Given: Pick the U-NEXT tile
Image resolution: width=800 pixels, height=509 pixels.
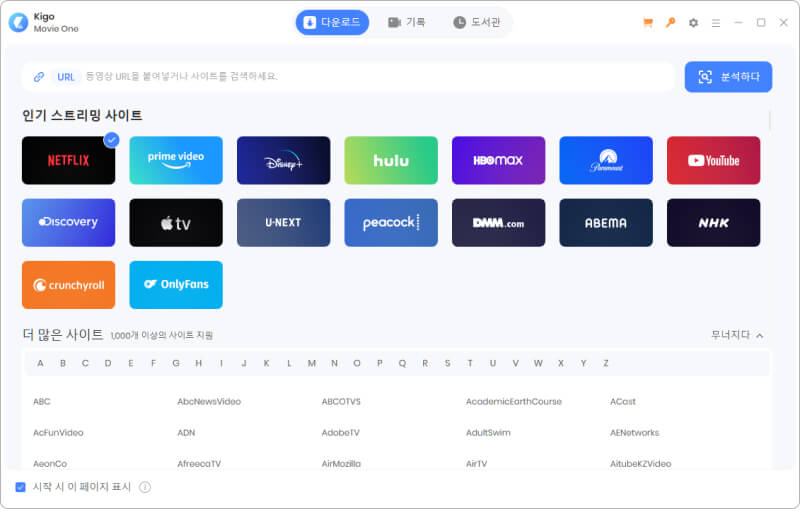Looking at the screenshot, I should point(284,222).
